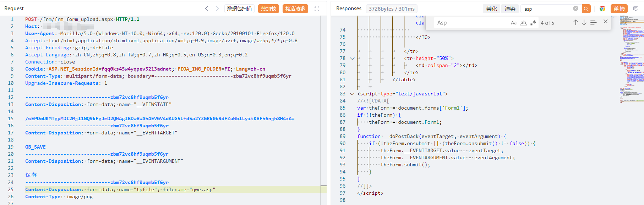The image size is (644, 205).
Task: Click the td colspan="2" response line
Action: [x=446, y=66]
